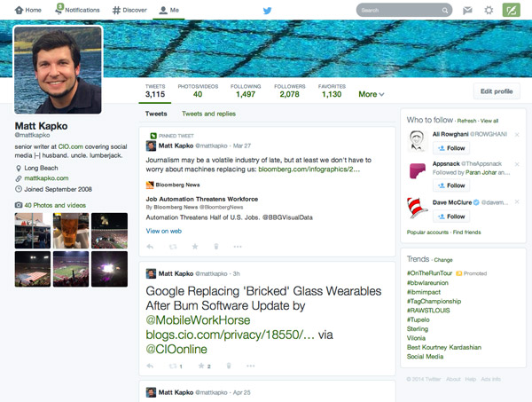Click the Twitter bird logo
The width and height of the screenshot is (532, 402).
click(x=268, y=11)
